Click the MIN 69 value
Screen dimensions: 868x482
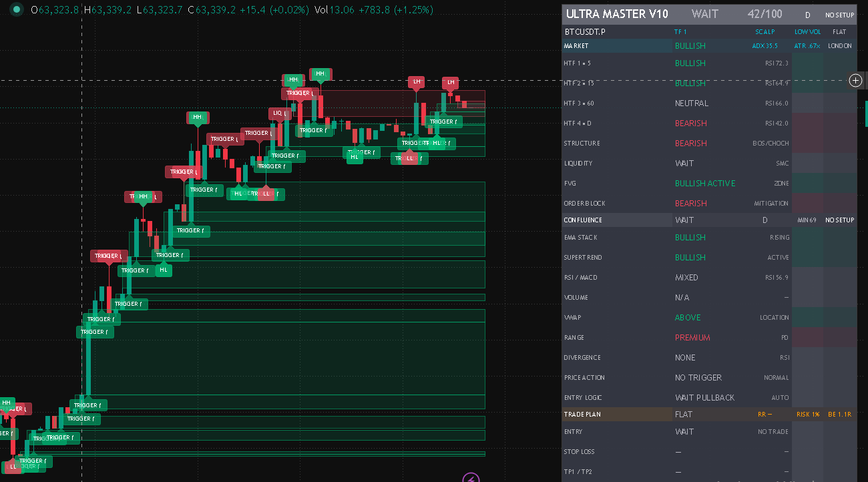[x=807, y=220]
